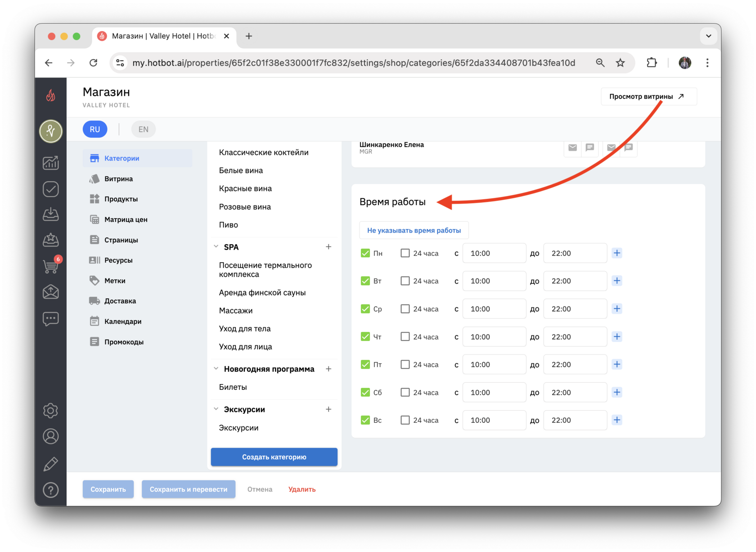
Task: Open the outgoing mail envelope icon
Action: pos(51,292)
